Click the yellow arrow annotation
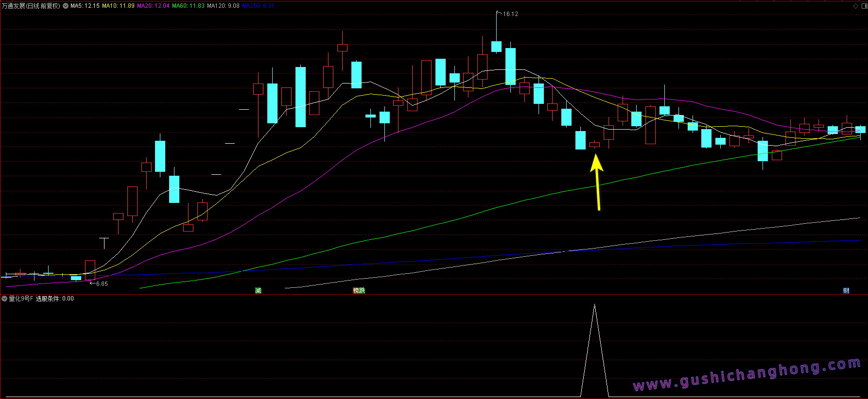Screen dimensions: 868x399 tap(597, 182)
